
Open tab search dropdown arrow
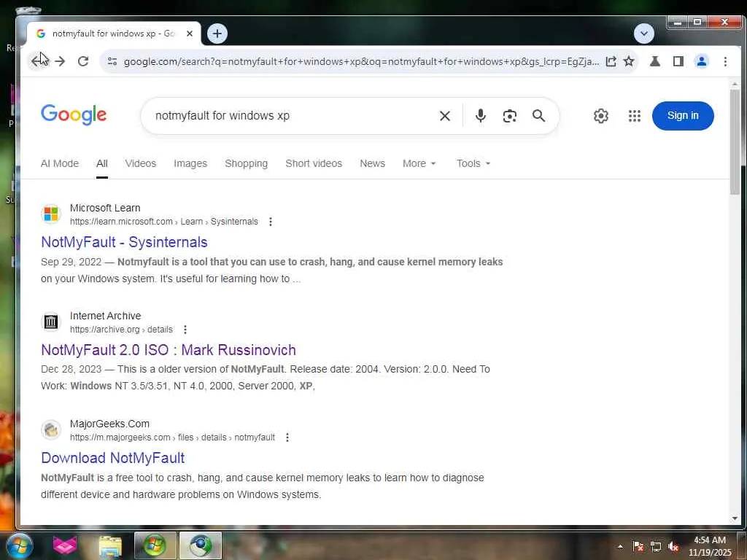coord(644,34)
